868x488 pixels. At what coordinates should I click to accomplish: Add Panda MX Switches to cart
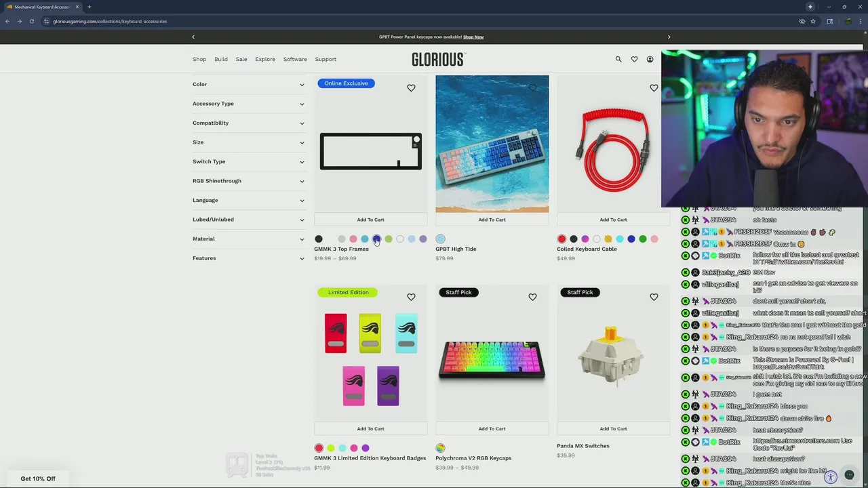pos(613,428)
